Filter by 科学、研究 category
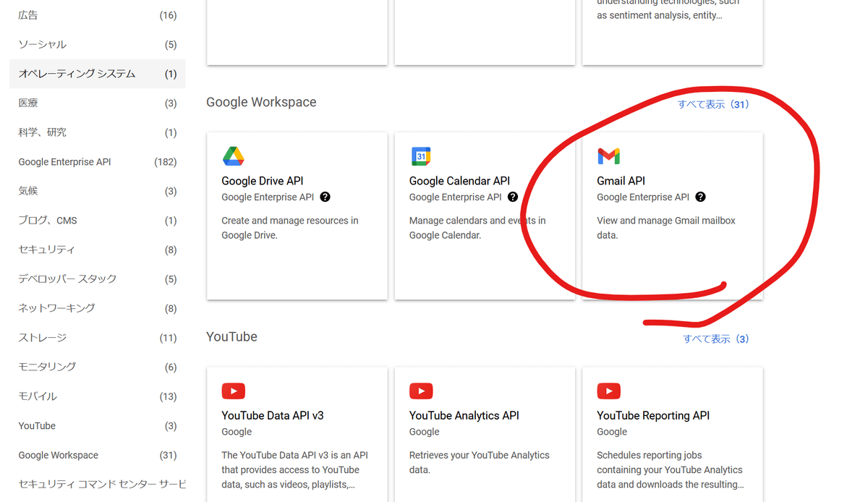 coord(98,132)
